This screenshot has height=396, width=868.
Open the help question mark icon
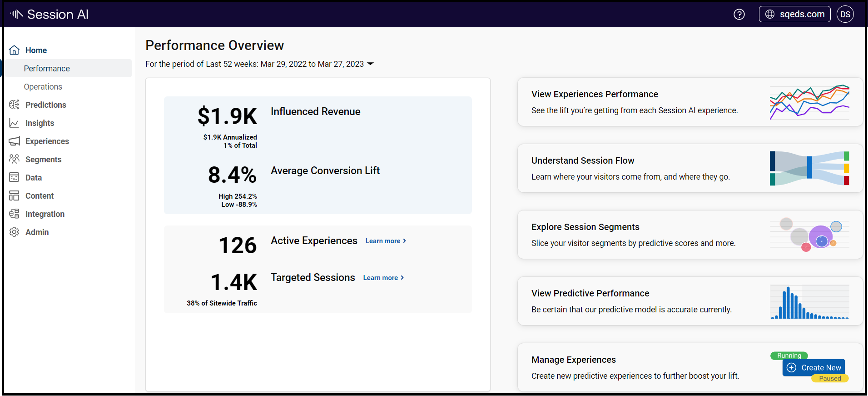[739, 15]
